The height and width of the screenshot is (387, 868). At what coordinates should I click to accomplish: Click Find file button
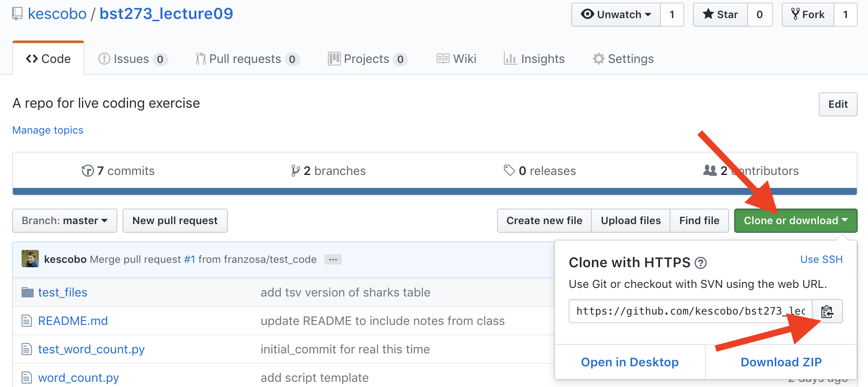click(699, 221)
